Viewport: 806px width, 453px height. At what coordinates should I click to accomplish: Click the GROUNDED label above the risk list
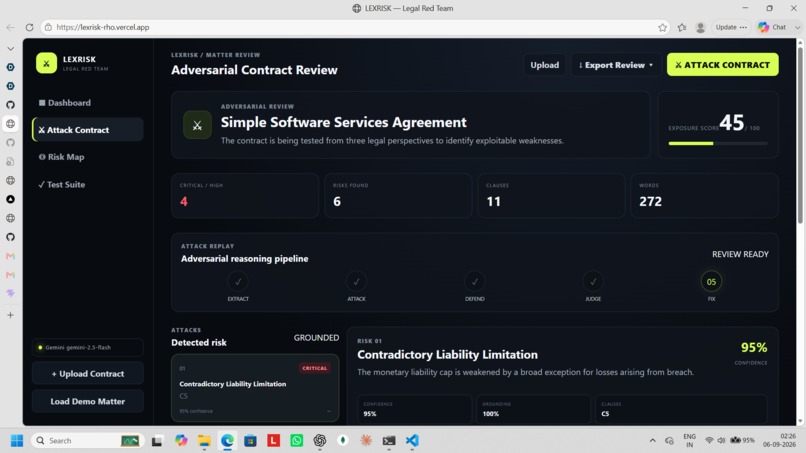(x=316, y=338)
